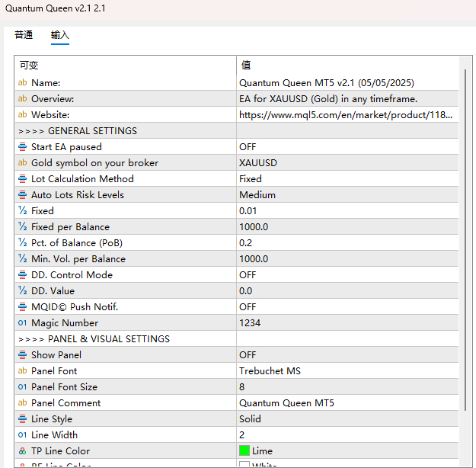Toggle Start EA paused OFF value
476x468 pixels.
pos(347,147)
